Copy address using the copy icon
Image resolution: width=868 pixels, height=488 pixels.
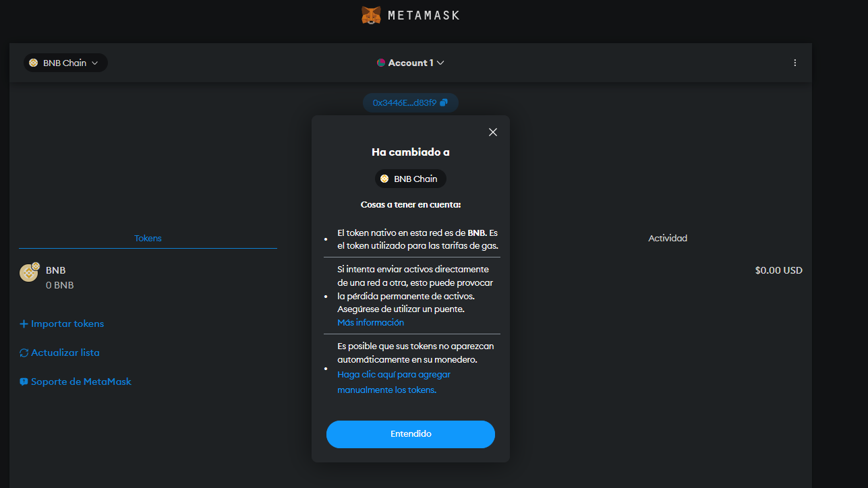[444, 102]
